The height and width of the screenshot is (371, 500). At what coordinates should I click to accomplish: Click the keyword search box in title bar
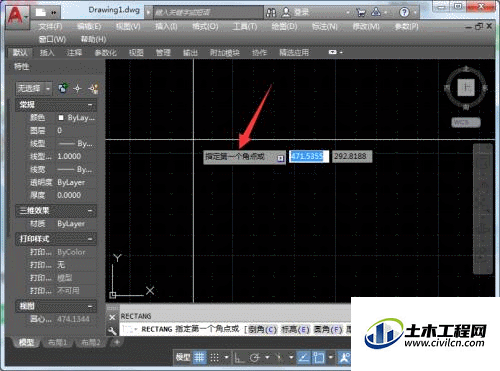click(208, 13)
